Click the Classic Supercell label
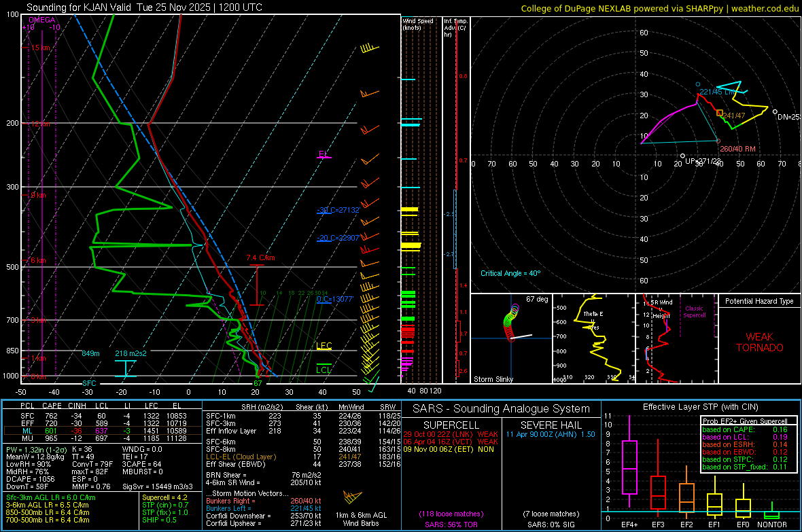Viewport: 802px width, 532px height. pos(694,312)
